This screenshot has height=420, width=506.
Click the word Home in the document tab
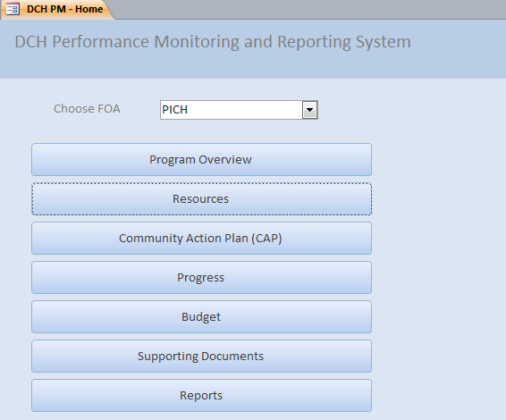89,9
